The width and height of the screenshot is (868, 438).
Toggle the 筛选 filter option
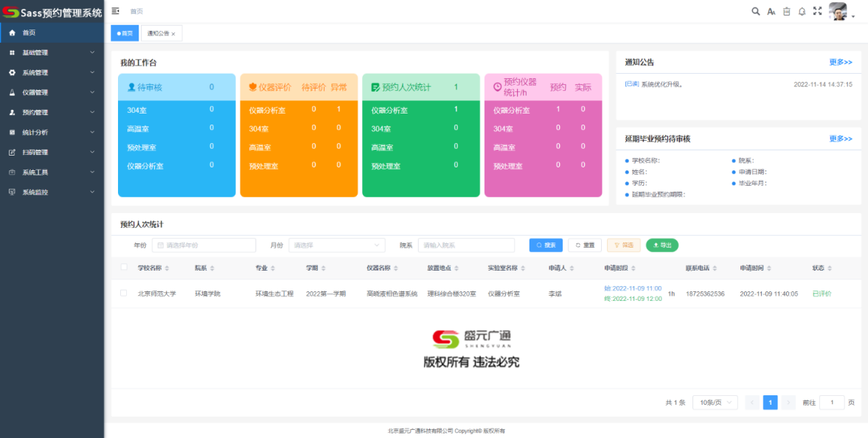coord(623,245)
